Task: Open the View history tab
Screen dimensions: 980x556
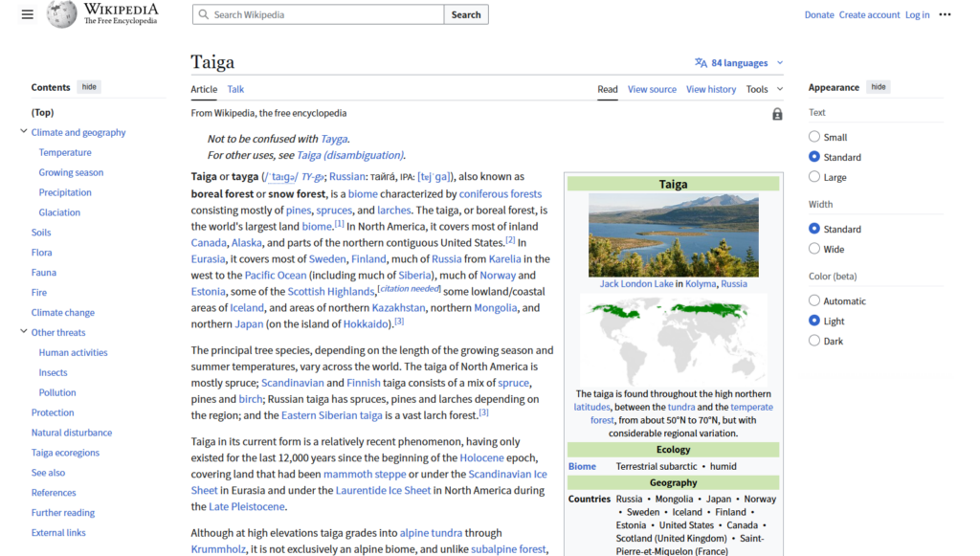Action: (x=710, y=89)
